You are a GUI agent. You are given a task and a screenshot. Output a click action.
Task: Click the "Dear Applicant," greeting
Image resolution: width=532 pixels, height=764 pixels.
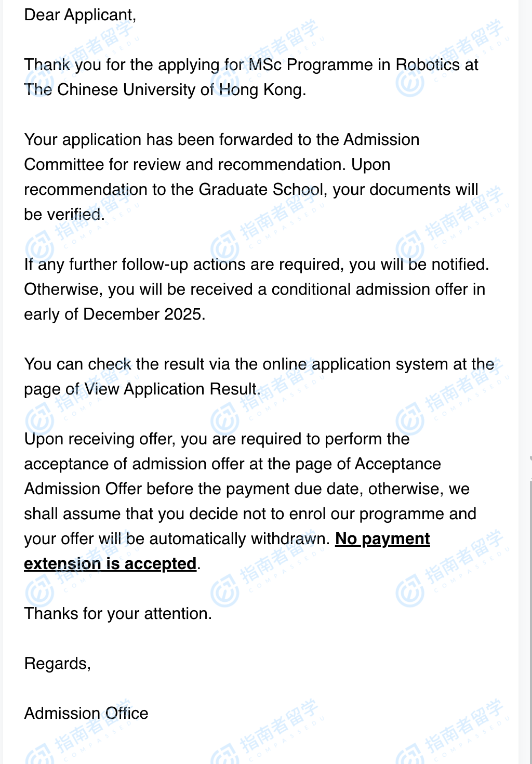[x=80, y=15]
